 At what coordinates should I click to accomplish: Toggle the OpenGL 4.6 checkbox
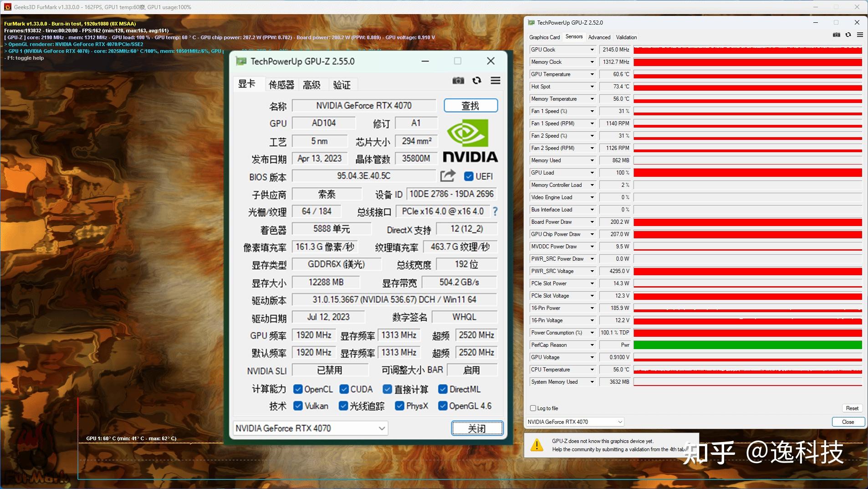coord(442,406)
